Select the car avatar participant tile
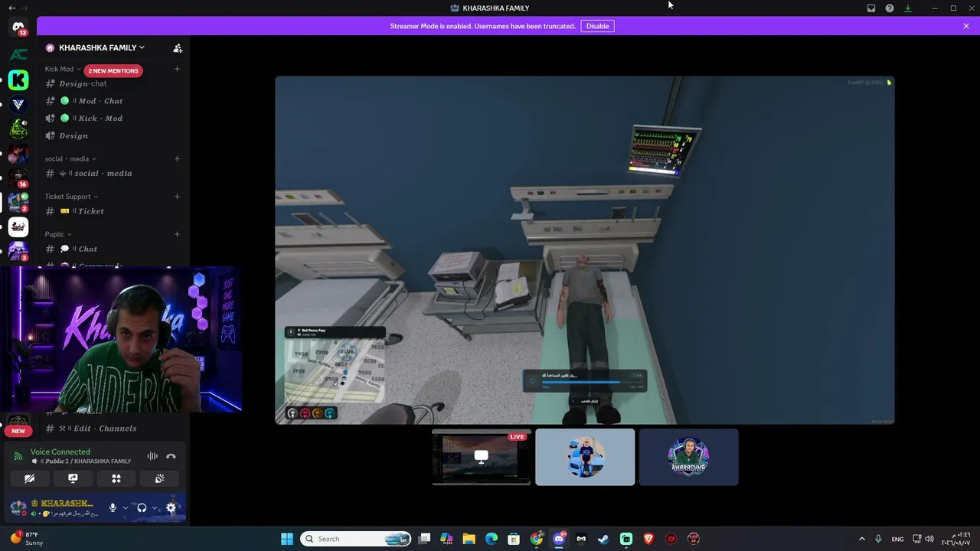Screen dimensions: 980x551 pos(585,457)
